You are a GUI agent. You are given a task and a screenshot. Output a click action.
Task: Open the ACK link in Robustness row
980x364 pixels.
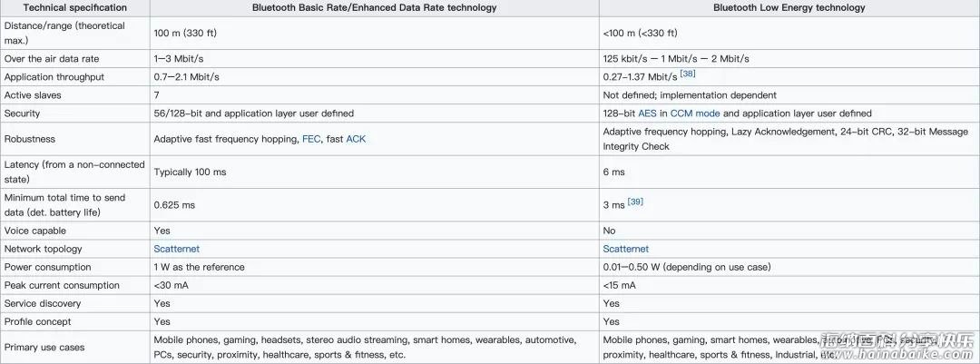(356, 140)
